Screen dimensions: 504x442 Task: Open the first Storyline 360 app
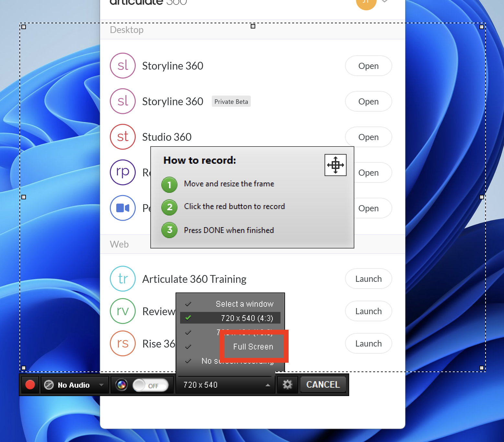click(x=369, y=66)
